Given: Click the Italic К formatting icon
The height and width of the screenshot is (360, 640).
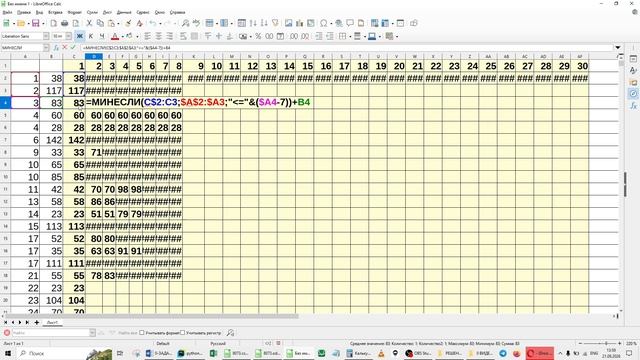Looking at the screenshot, I should tap(91, 36).
